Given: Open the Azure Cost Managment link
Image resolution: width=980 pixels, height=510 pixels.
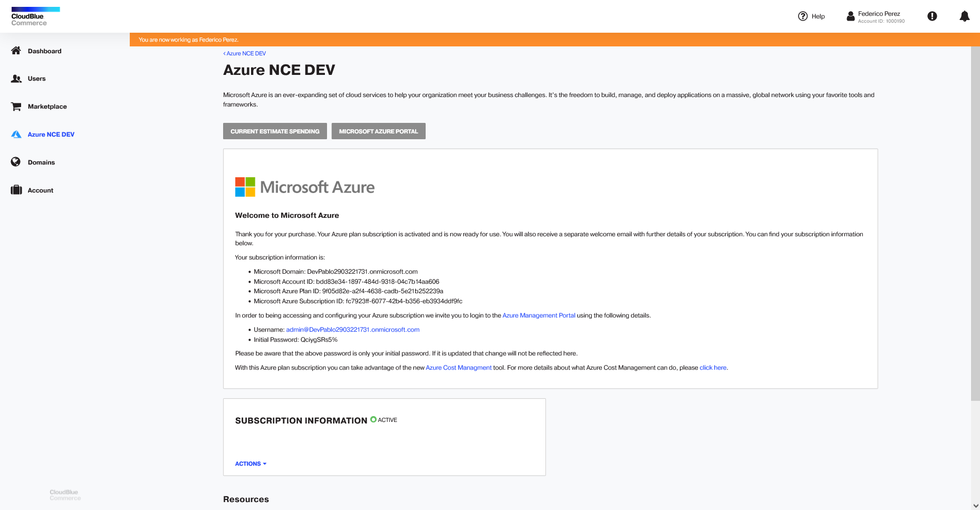Looking at the screenshot, I should pos(458,368).
